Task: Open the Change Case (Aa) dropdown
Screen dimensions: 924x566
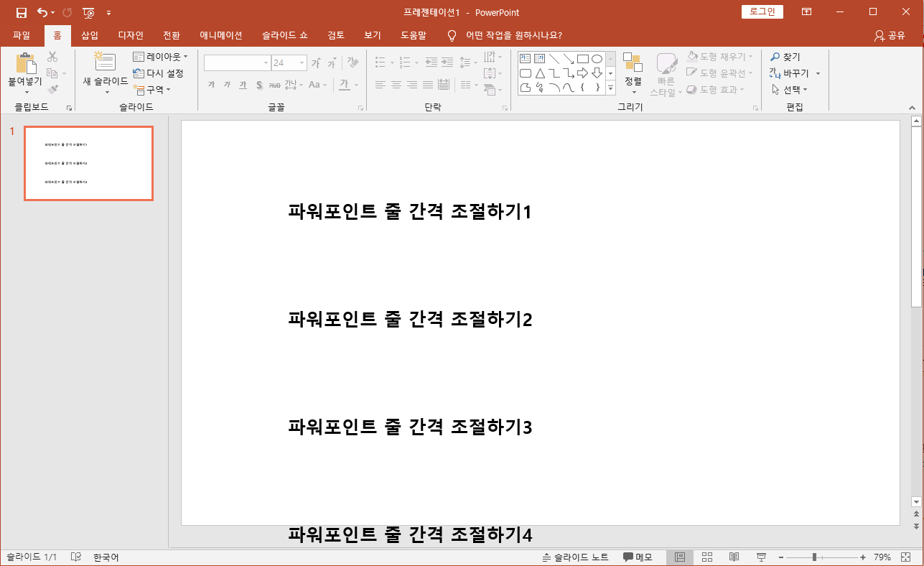Action: tap(318, 85)
